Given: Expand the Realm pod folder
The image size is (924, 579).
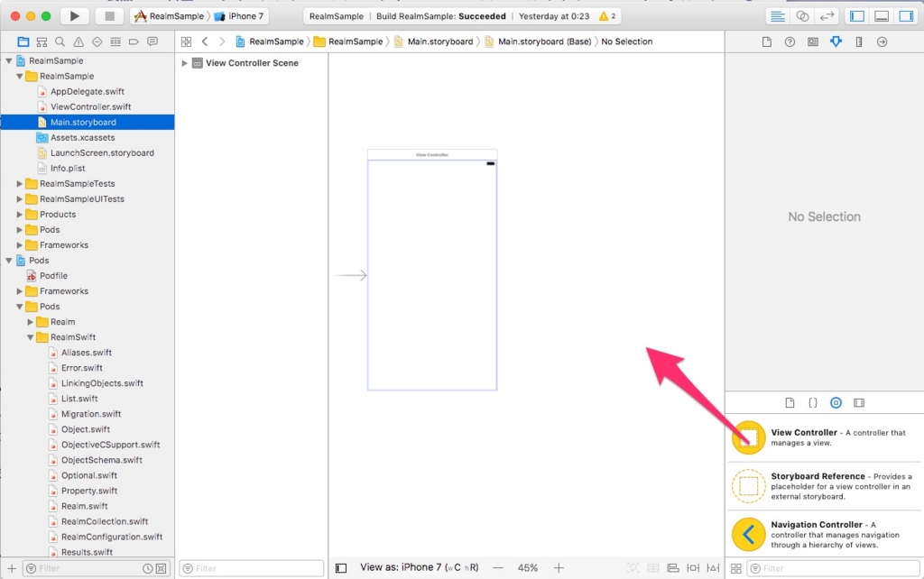Looking at the screenshot, I should coord(30,322).
